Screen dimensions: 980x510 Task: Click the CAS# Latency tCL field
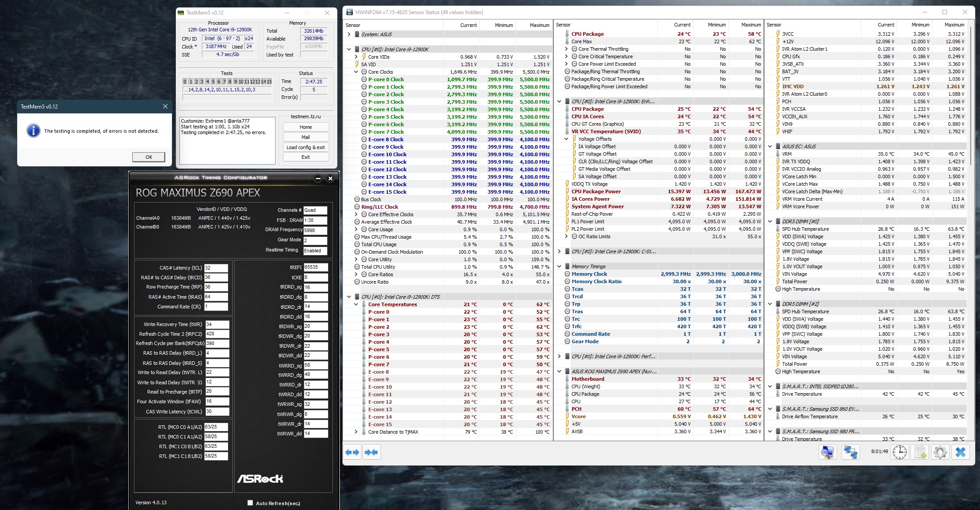point(216,268)
